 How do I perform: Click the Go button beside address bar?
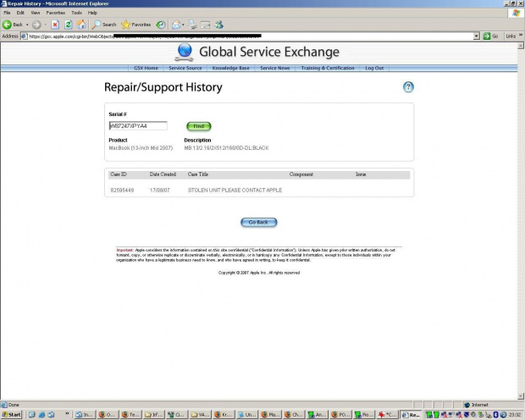point(491,36)
